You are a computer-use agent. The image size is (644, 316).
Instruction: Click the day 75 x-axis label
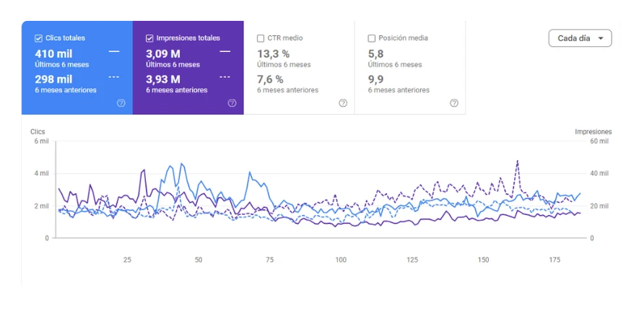[x=270, y=260]
